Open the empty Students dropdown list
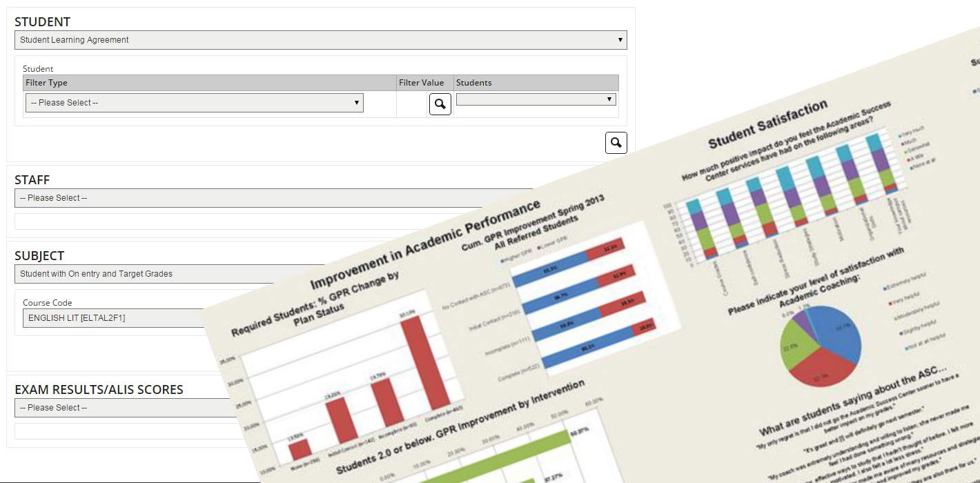The image size is (980, 483). coord(536,99)
